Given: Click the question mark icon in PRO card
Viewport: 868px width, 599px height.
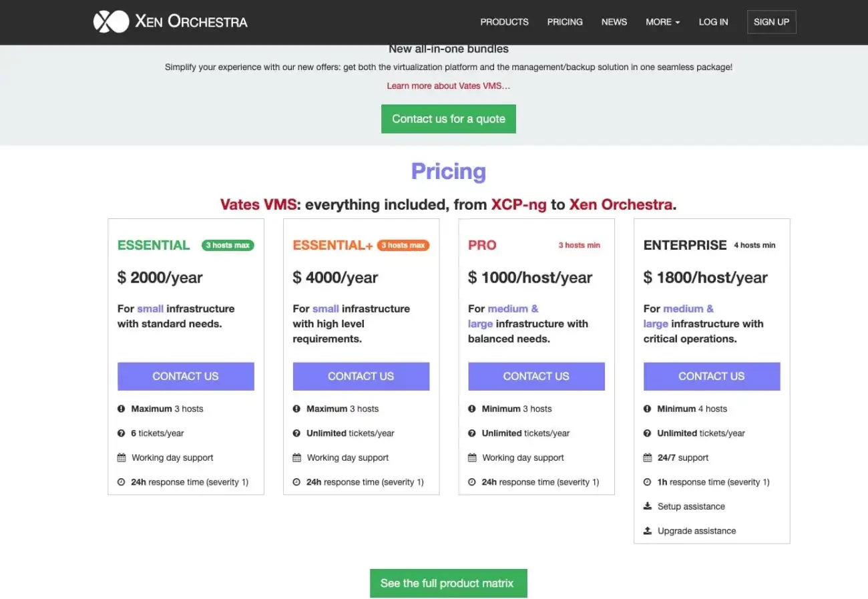Looking at the screenshot, I should point(472,433).
